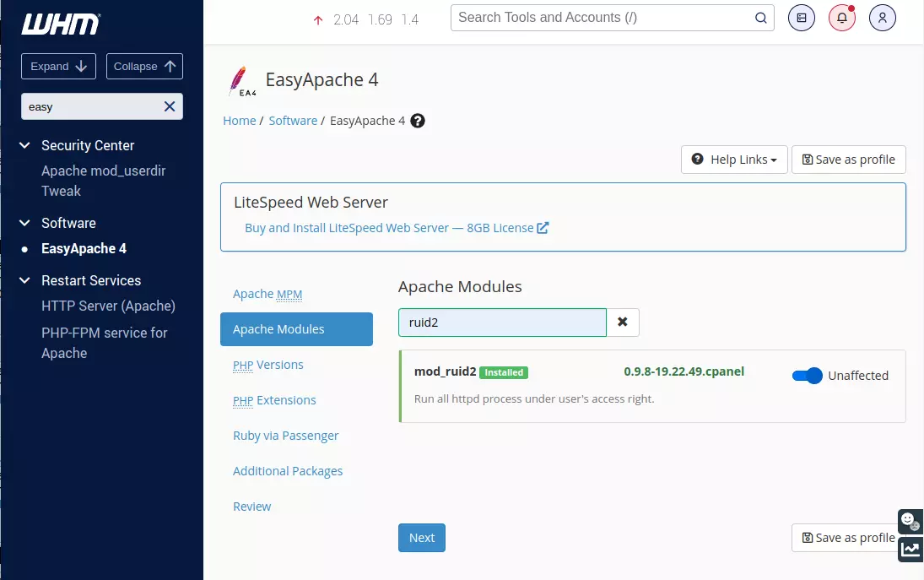Click Save as profile at the top
Image resolution: width=924 pixels, height=580 pixels.
coord(848,159)
